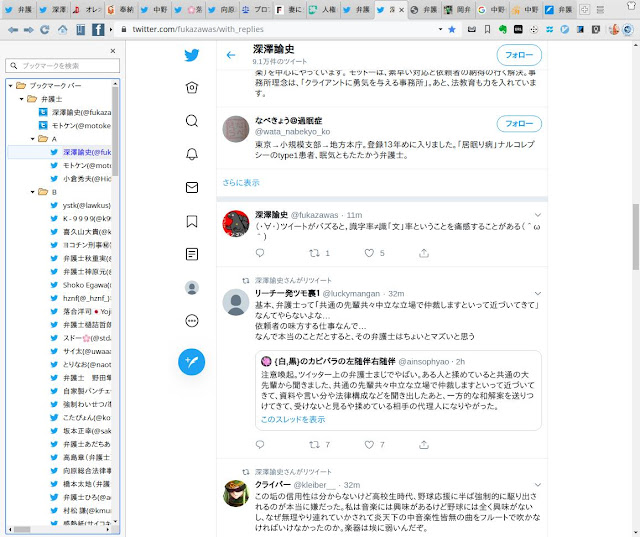The image size is (640, 537).
Task: Switch to the first 弁護 Twitter tab
Action: pos(19,10)
